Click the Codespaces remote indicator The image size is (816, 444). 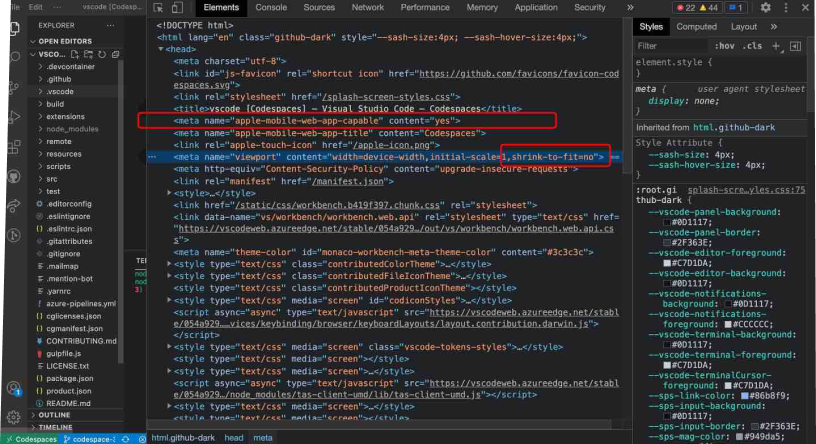coord(31,439)
